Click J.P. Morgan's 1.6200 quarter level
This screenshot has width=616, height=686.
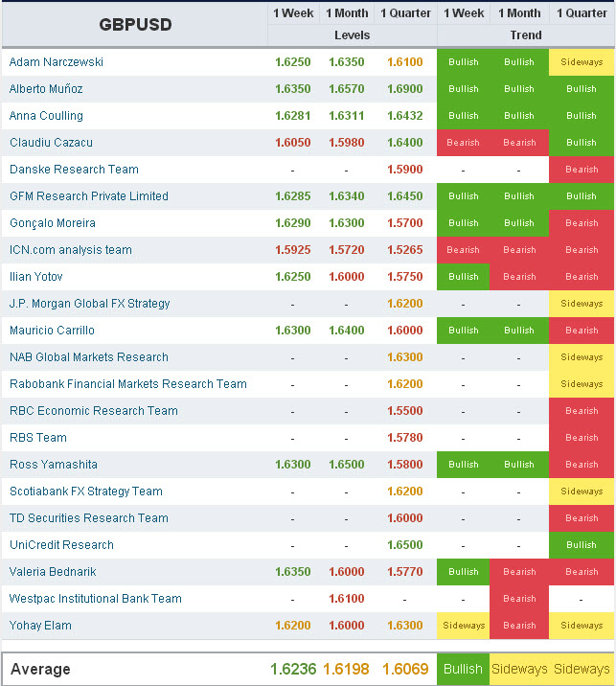[405, 304]
